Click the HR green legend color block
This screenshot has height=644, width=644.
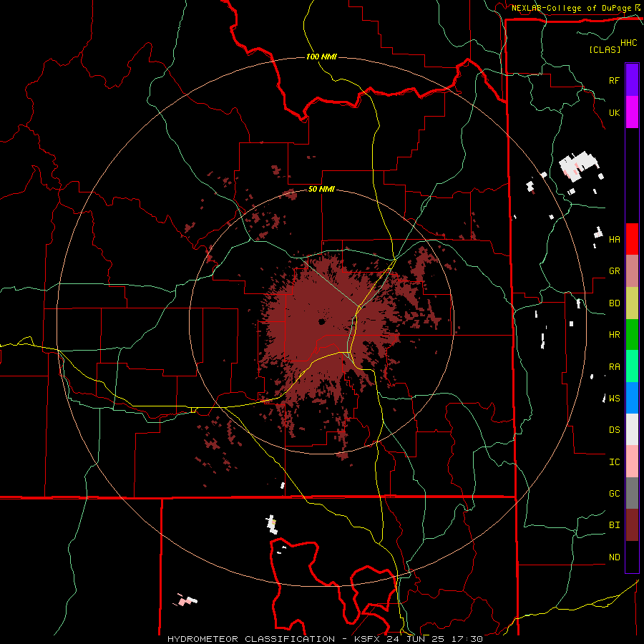click(632, 334)
